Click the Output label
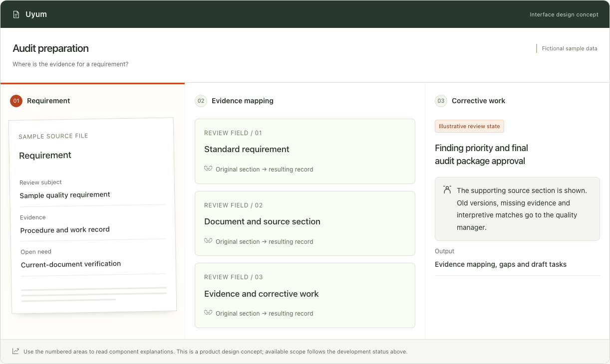Image resolution: width=610 pixels, height=364 pixels. pos(444,251)
